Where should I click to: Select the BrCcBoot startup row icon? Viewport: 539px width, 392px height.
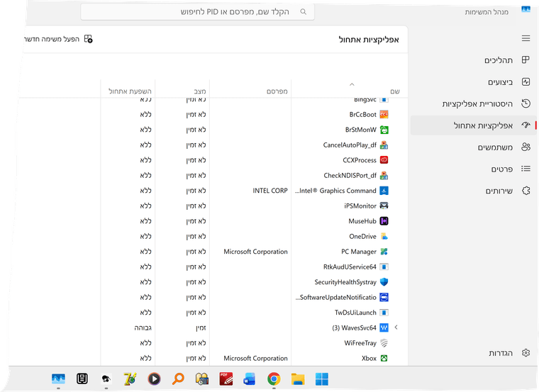[x=384, y=114]
